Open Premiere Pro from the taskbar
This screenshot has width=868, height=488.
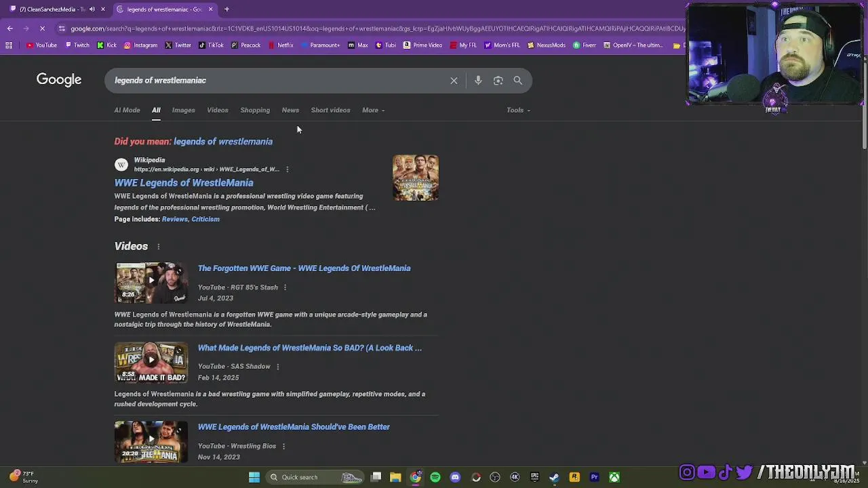pyautogui.click(x=594, y=477)
